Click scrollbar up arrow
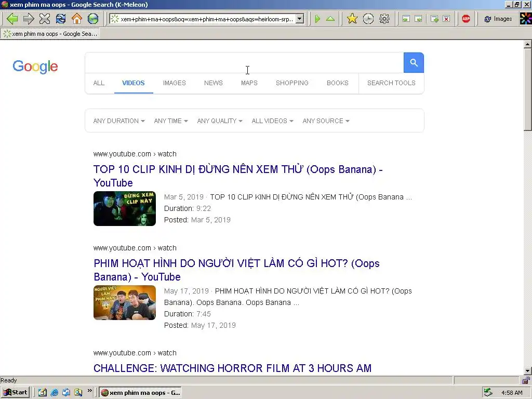Viewport: 532px width, 399px height. pos(528,45)
